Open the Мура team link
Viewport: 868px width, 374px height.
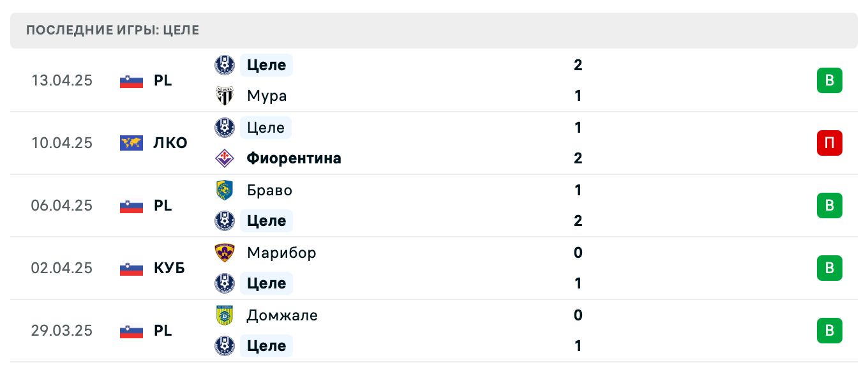(x=267, y=96)
